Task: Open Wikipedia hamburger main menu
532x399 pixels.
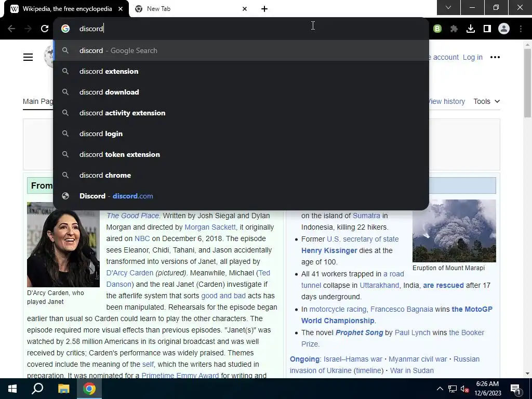Action: (28, 57)
